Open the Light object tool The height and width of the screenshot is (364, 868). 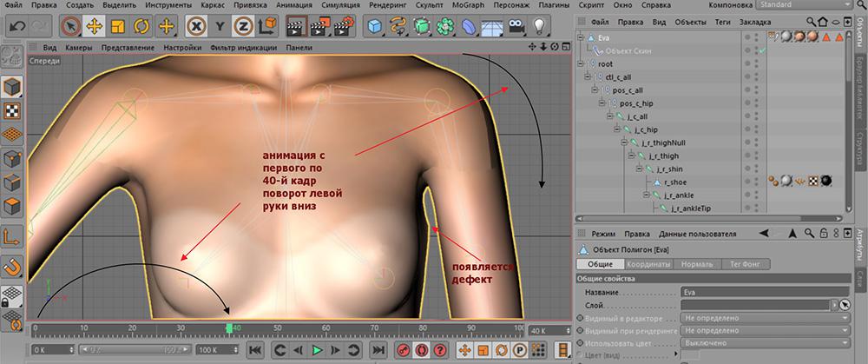click(537, 26)
